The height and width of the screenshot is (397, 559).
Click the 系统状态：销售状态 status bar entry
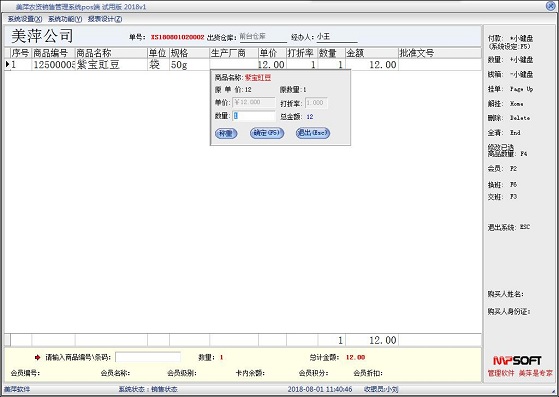coord(148,389)
